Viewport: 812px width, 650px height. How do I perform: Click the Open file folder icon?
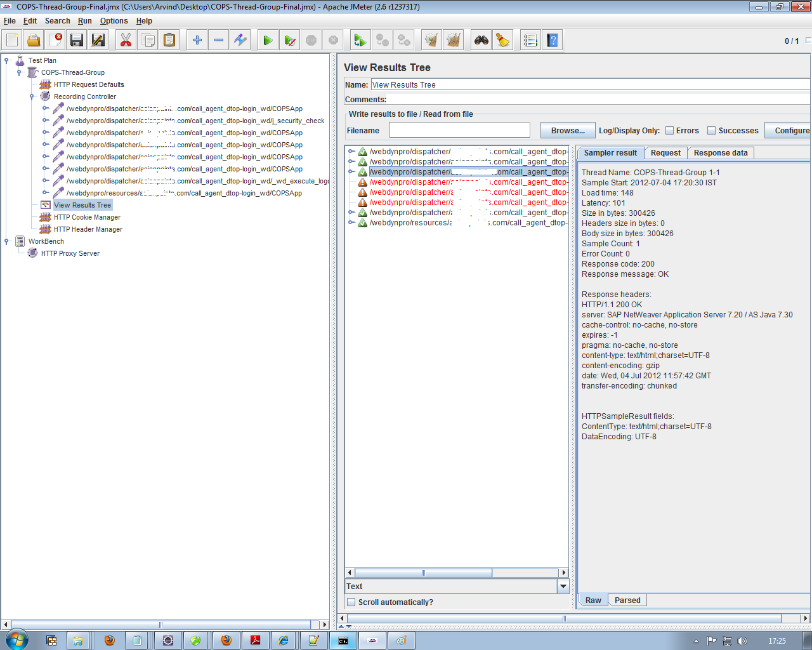[x=34, y=40]
